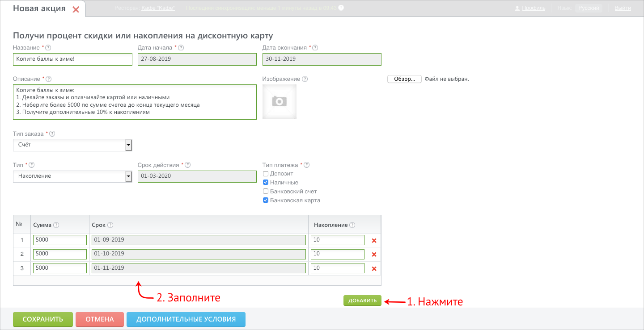Click row 2 Сумма field

[60, 254]
